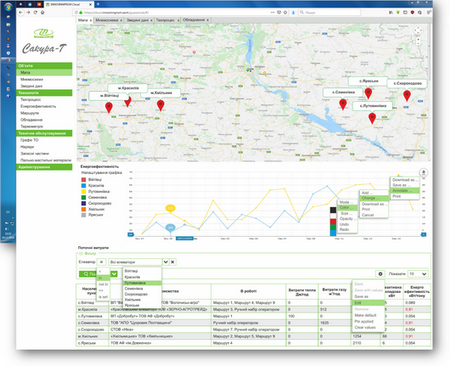Image resolution: width=450 pixels, height=366 pixels.
Task: Toggle the Фільтр section checkbox
Action: (x=81, y=254)
